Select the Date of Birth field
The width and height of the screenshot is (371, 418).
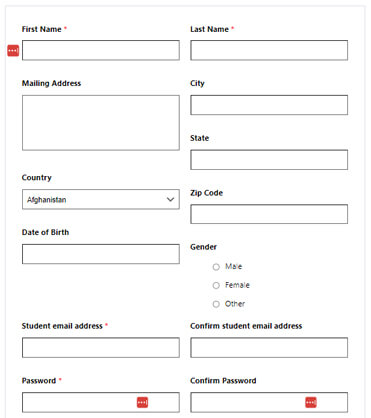(x=101, y=254)
